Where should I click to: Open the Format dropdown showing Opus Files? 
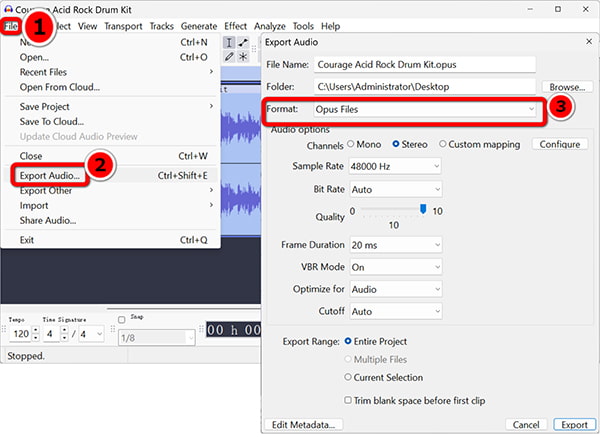pyautogui.click(x=425, y=110)
